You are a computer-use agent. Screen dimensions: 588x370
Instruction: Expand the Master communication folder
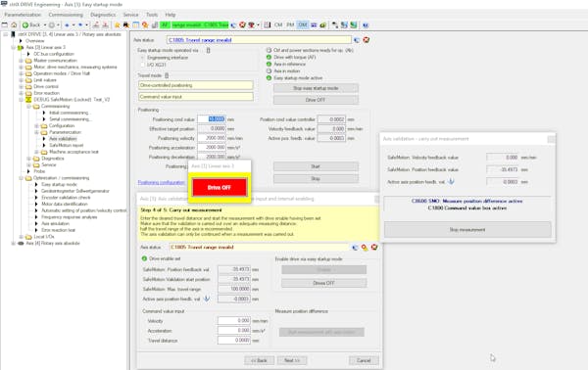(x=21, y=61)
